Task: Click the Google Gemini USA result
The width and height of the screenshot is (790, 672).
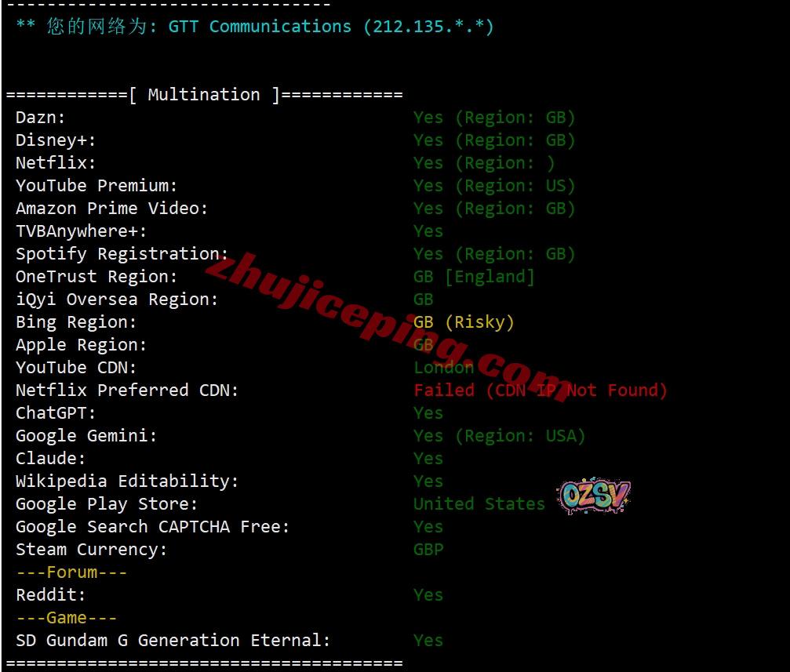Action: pos(499,436)
